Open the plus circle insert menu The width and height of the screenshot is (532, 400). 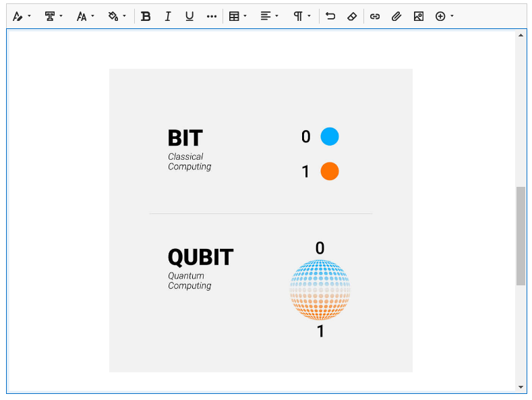(444, 16)
